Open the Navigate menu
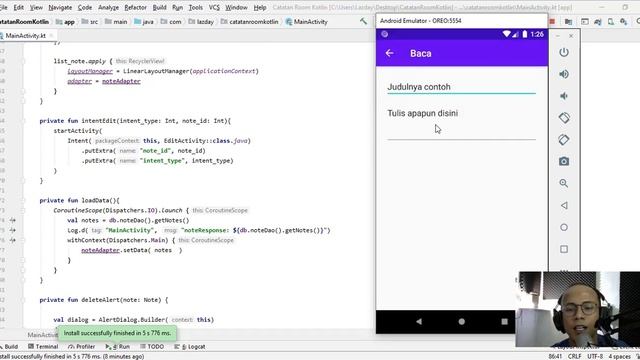This screenshot has width=640, height=360. pyautogui.click(x=60, y=7)
